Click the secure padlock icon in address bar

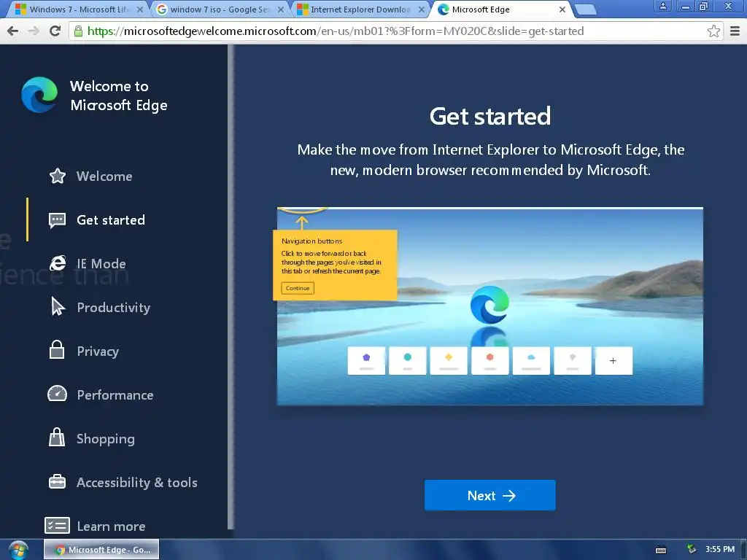click(78, 31)
